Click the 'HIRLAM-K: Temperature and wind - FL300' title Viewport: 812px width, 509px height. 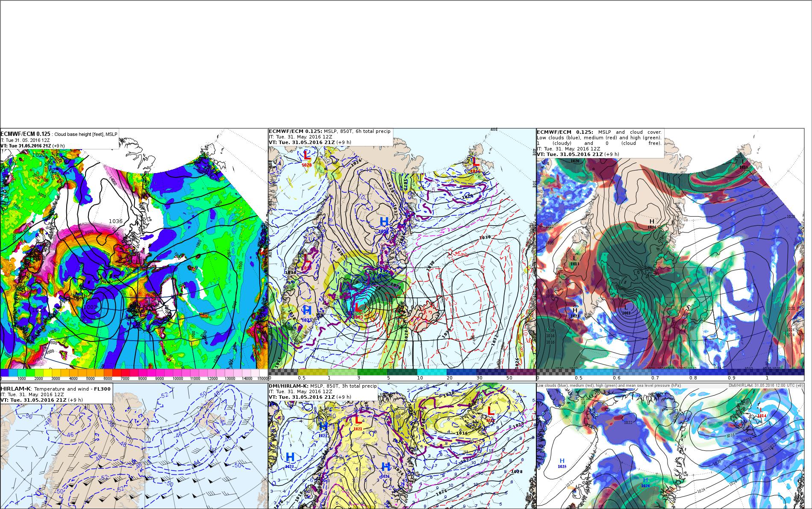(56, 389)
